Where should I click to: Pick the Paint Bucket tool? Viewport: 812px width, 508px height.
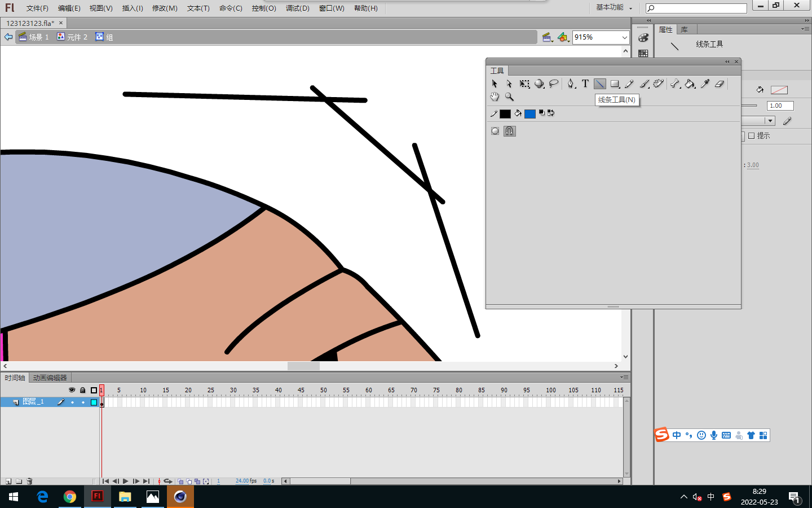(690, 84)
